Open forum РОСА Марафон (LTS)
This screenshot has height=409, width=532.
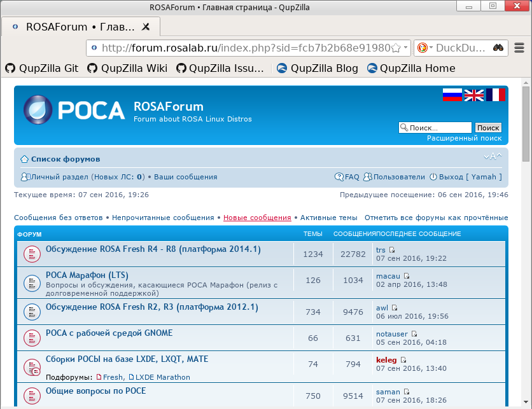(87, 275)
